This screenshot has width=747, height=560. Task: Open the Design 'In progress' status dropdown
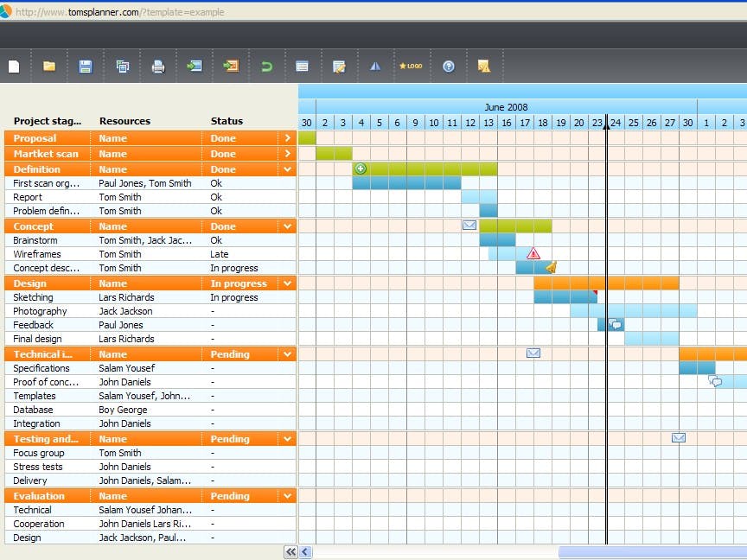(287, 283)
